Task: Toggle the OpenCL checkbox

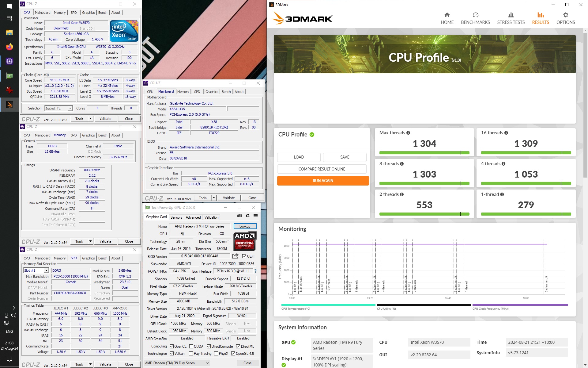Action: 171,347
